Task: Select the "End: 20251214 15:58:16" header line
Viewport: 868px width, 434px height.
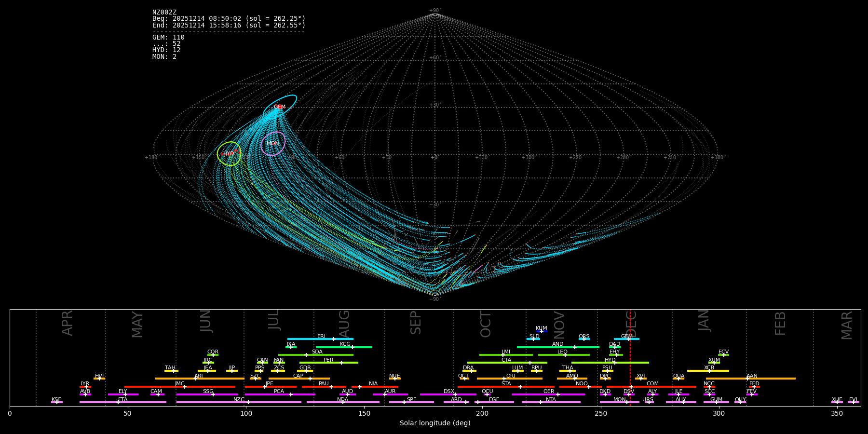Action: click(229, 25)
